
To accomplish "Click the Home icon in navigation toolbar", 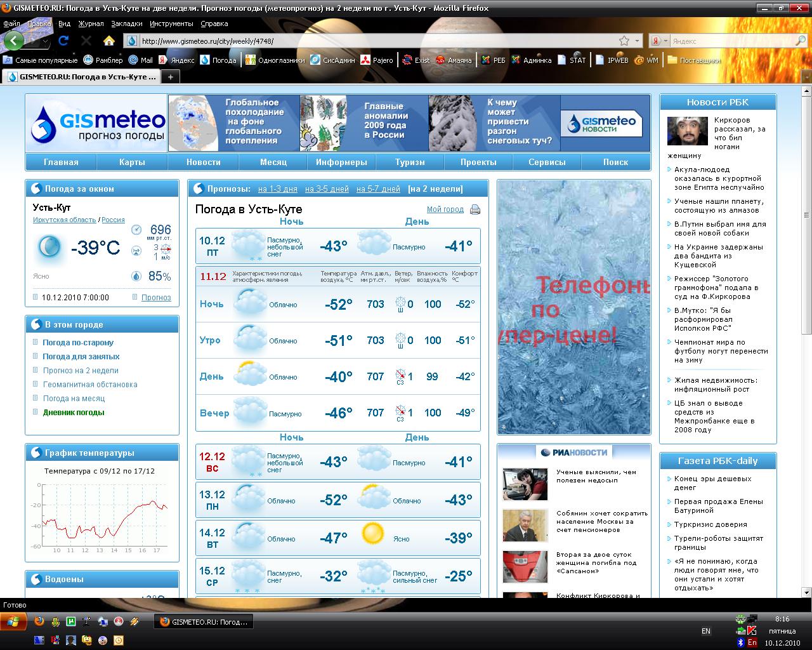I will click(109, 41).
